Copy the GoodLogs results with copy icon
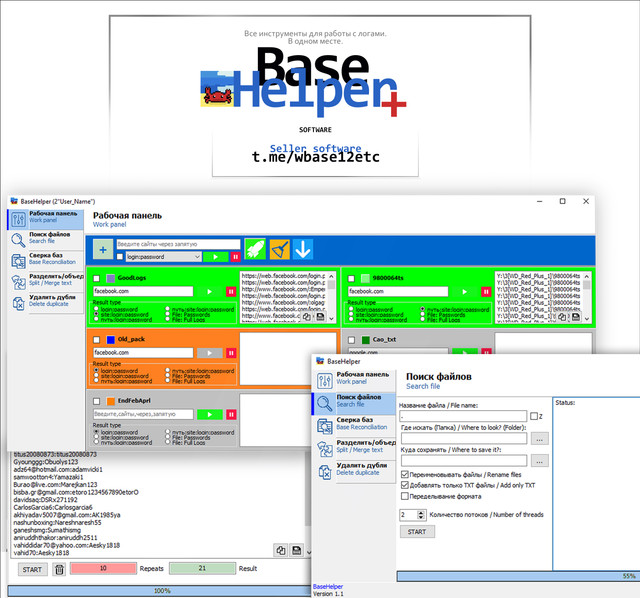 [307, 317]
